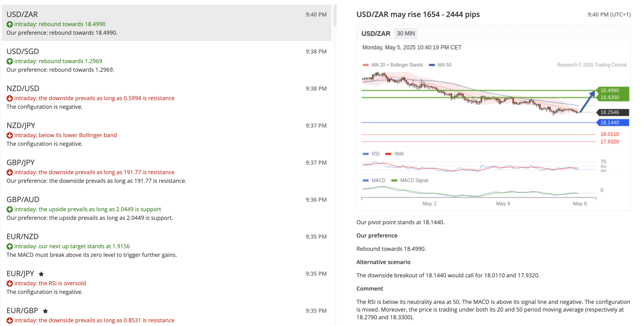Open the NZD/USD analysis entry
Image resolution: width=644 pixels, height=326 pixels.
[x=167, y=97]
